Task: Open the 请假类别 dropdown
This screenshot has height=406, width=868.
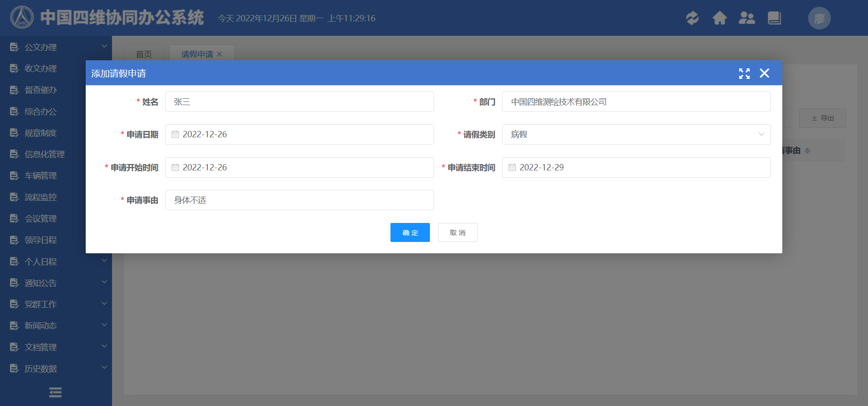Action: pyautogui.click(x=636, y=135)
